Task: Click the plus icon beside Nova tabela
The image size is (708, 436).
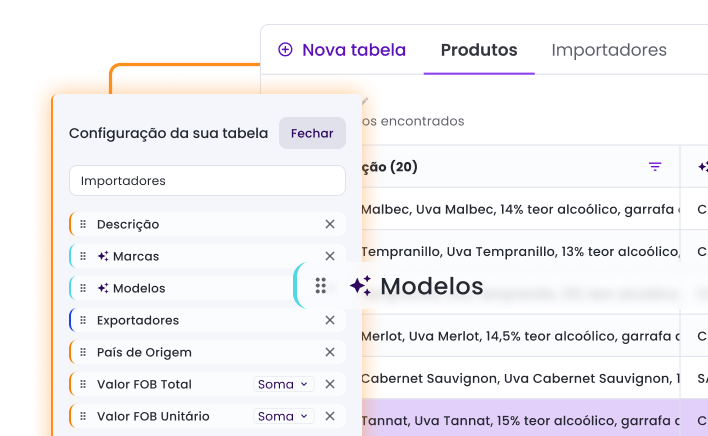Action: coord(285,50)
